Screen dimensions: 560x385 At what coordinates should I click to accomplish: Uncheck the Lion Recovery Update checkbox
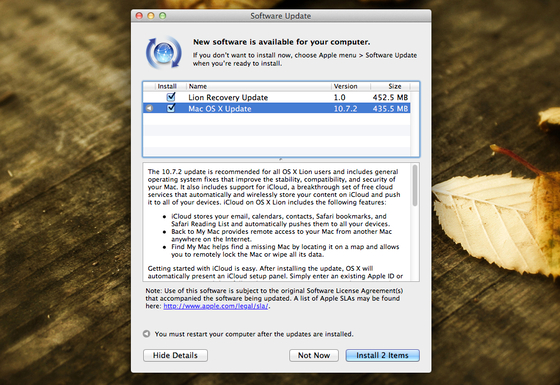tap(171, 97)
